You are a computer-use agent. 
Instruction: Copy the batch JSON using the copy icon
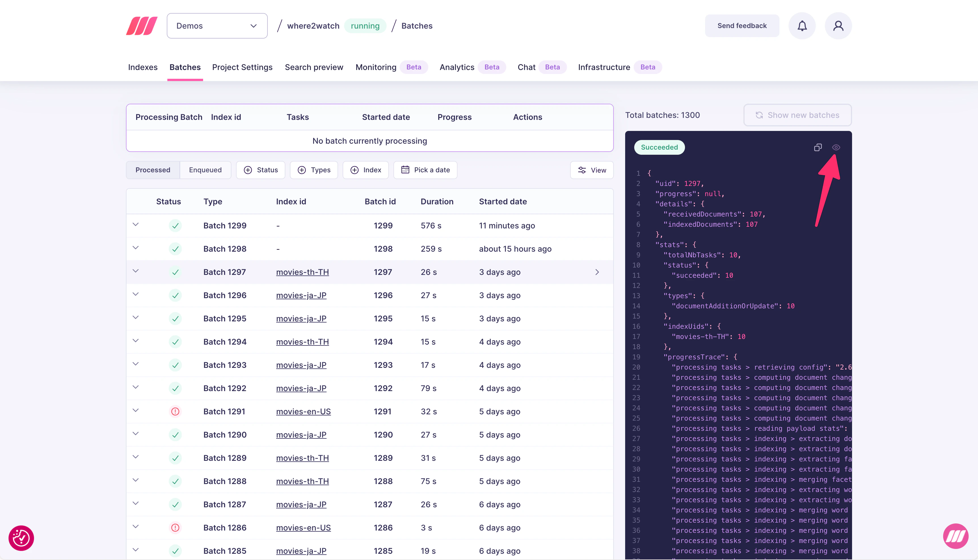[818, 147]
